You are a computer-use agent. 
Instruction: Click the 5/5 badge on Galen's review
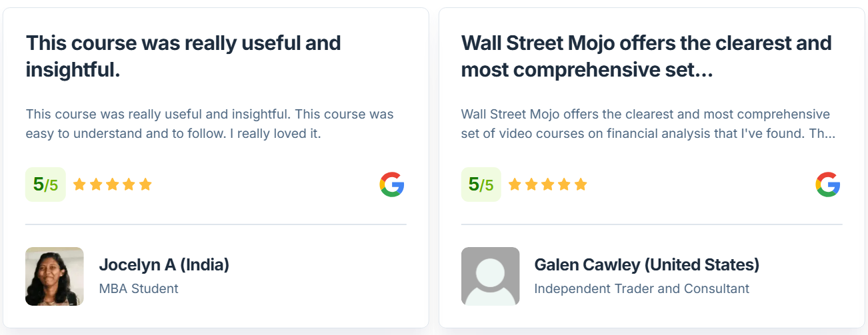[481, 184]
